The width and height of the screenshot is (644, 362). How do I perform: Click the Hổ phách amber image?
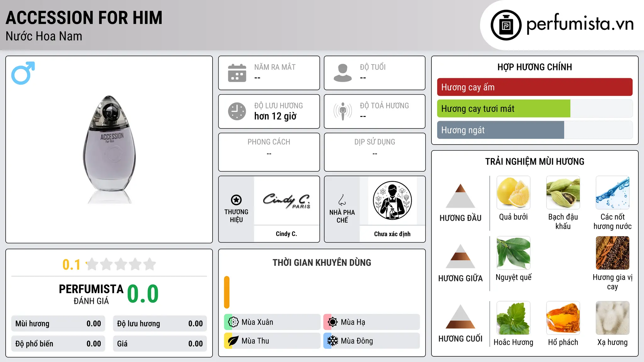(x=563, y=318)
